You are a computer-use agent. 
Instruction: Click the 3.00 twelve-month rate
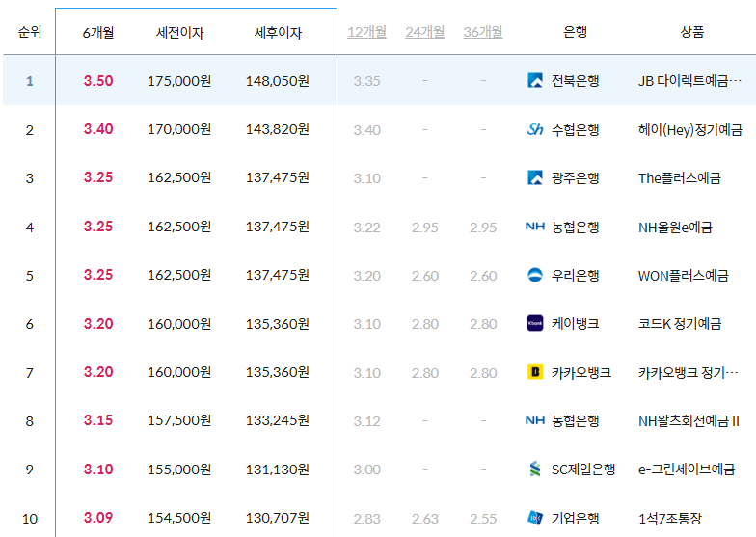[366, 469]
